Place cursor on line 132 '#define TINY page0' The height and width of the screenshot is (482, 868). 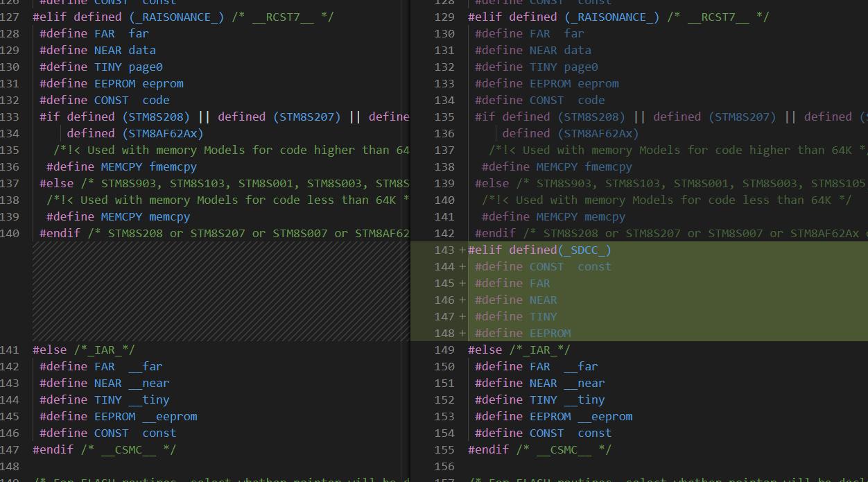point(537,67)
